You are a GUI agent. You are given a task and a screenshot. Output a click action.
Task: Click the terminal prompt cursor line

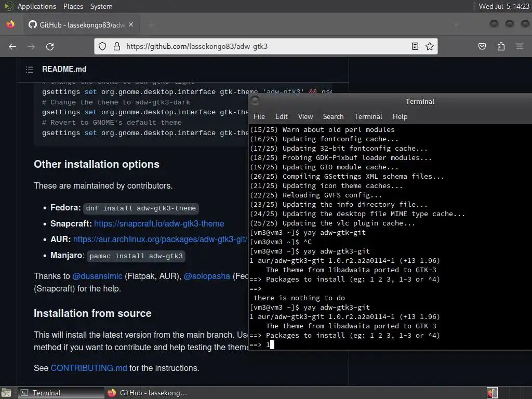click(x=262, y=345)
